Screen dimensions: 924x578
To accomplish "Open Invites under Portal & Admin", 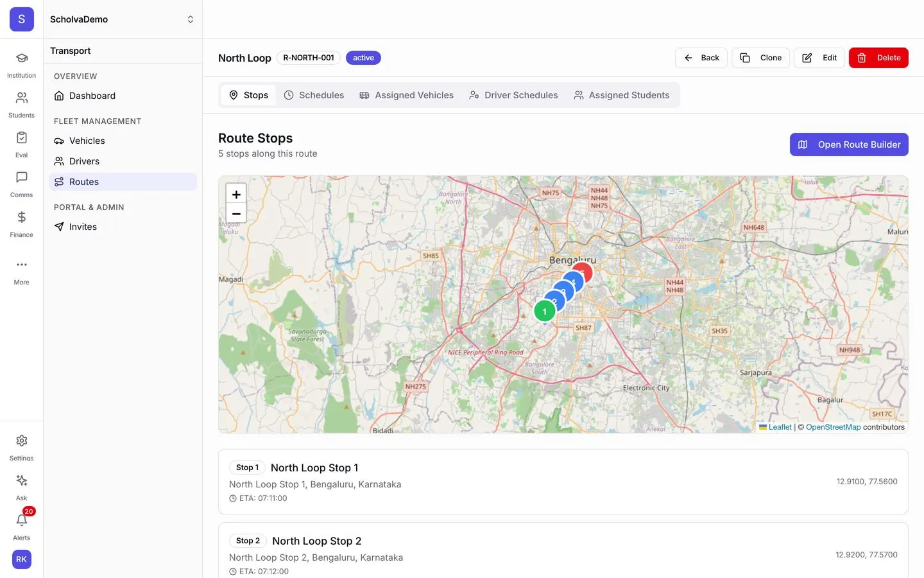I will coord(123,227).
